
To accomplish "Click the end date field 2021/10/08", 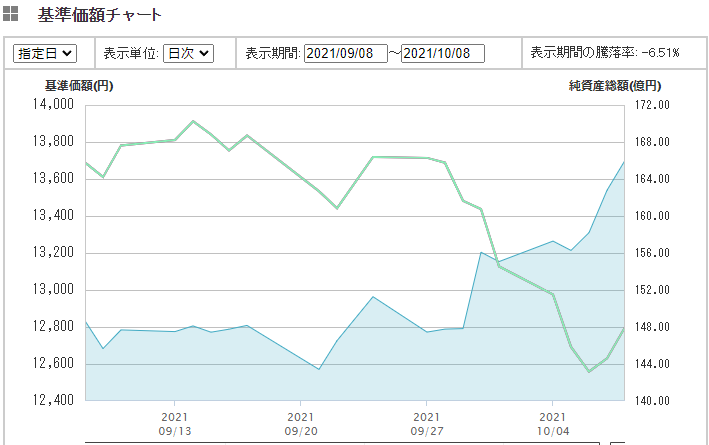I will [443, 53].
